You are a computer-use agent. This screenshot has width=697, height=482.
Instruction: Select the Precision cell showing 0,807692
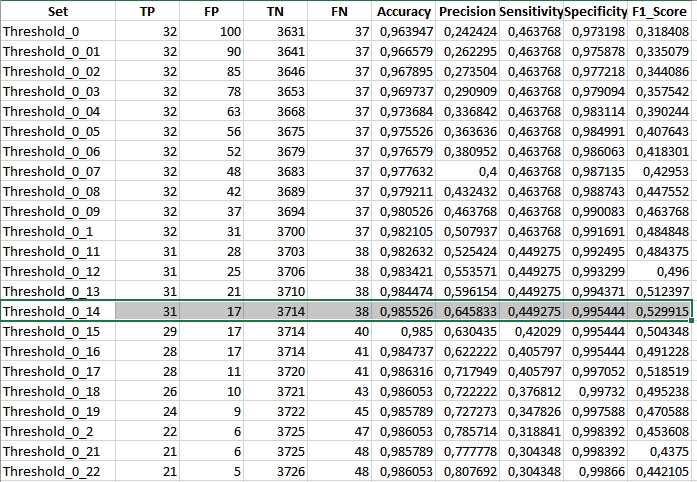(x=468, y=471)
